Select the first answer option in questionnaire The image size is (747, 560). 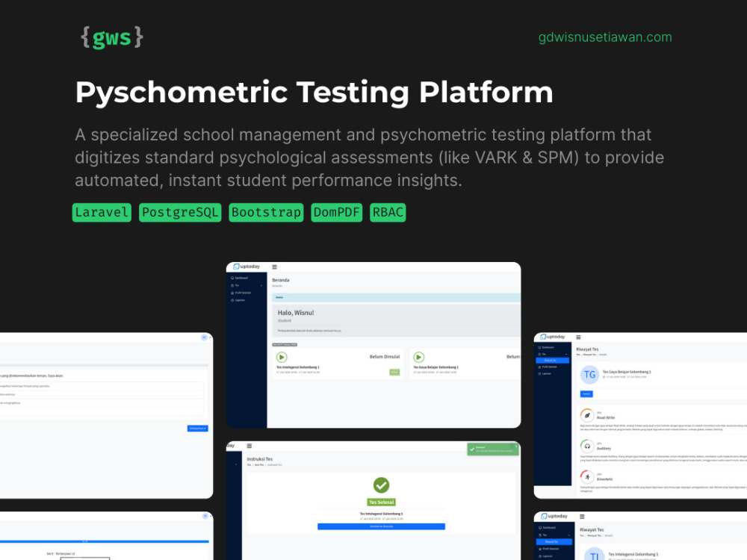[102, 386]
